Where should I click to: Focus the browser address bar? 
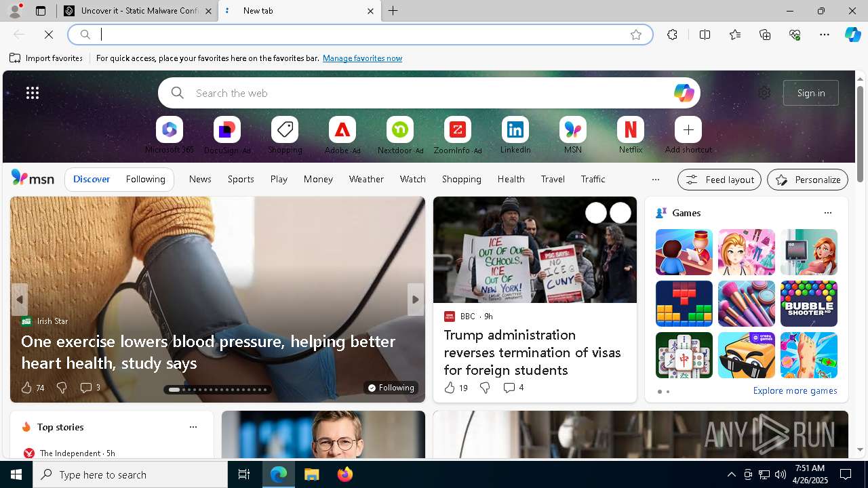tap(360, 35)
